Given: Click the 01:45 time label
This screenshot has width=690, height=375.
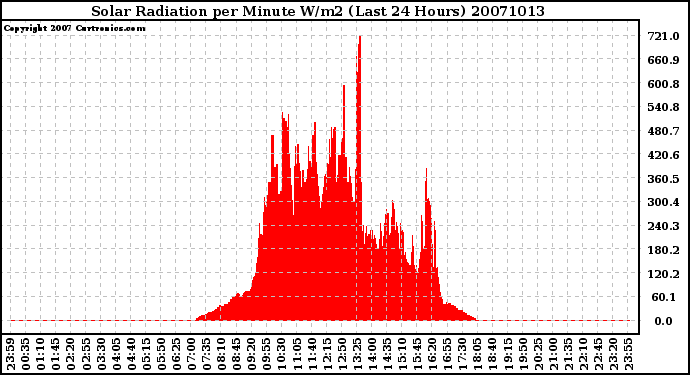Looking at the screenshot, I should 56,354.
